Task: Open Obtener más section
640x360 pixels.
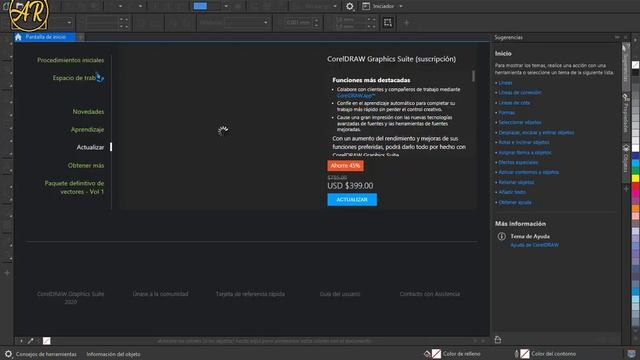Action: 86,165
